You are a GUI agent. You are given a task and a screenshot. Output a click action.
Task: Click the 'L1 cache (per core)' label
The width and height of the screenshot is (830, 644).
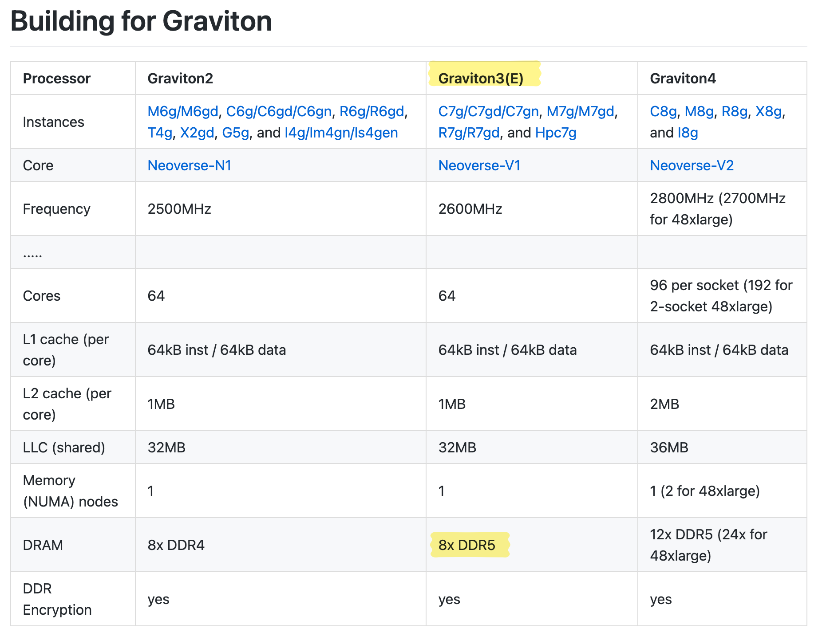[66, 350]
